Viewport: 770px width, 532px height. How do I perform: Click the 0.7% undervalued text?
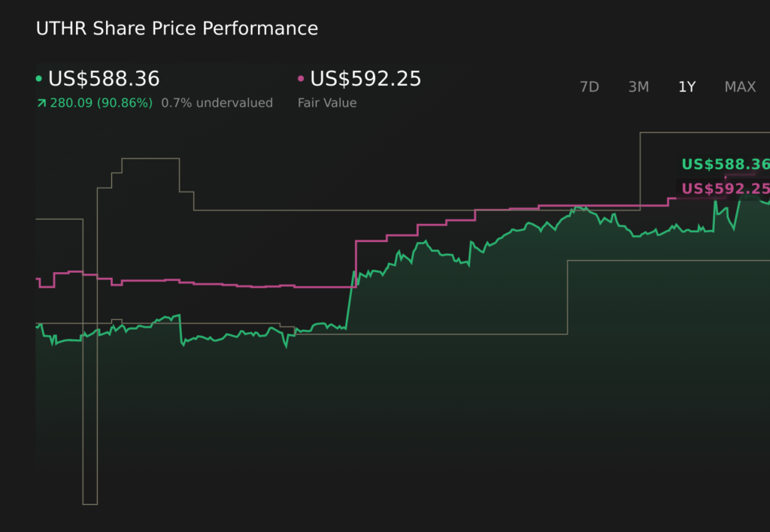pyautogui.click(x=217, y=103)
